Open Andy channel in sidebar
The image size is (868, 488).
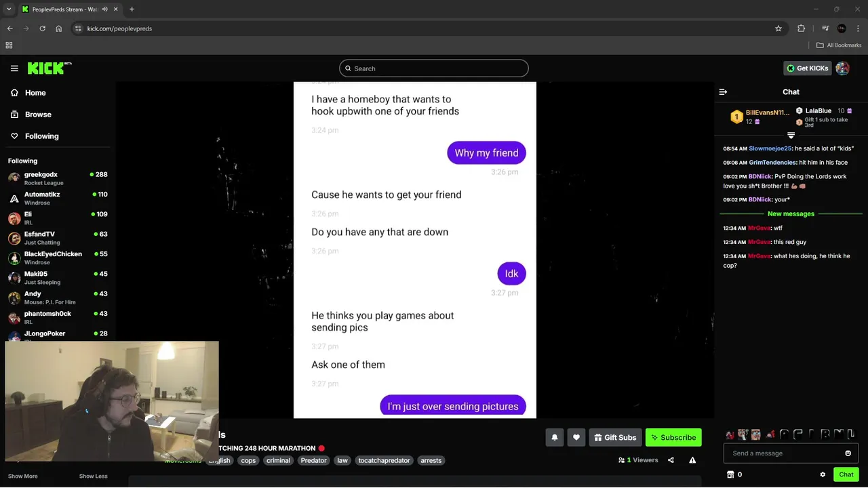pyautogui.click(x=58, y=298)
